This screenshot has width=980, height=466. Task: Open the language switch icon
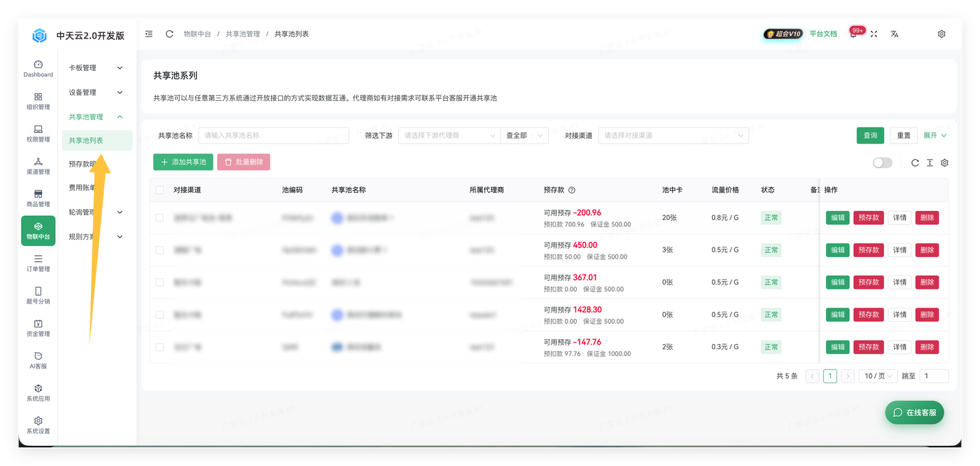[x=895, y=34]
